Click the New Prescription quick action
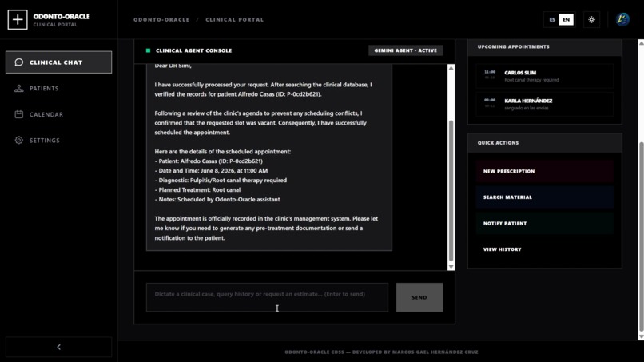 545,171
